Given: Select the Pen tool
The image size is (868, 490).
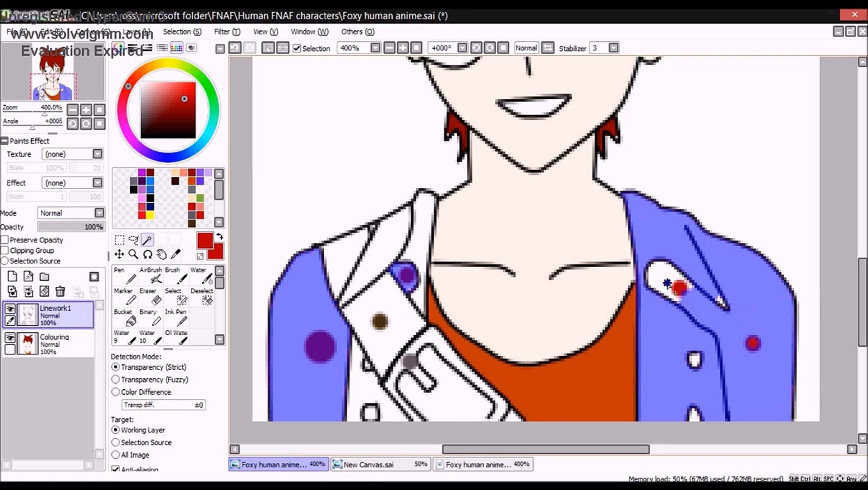Looking at the screenshot, I should click(x=125, y=275).
